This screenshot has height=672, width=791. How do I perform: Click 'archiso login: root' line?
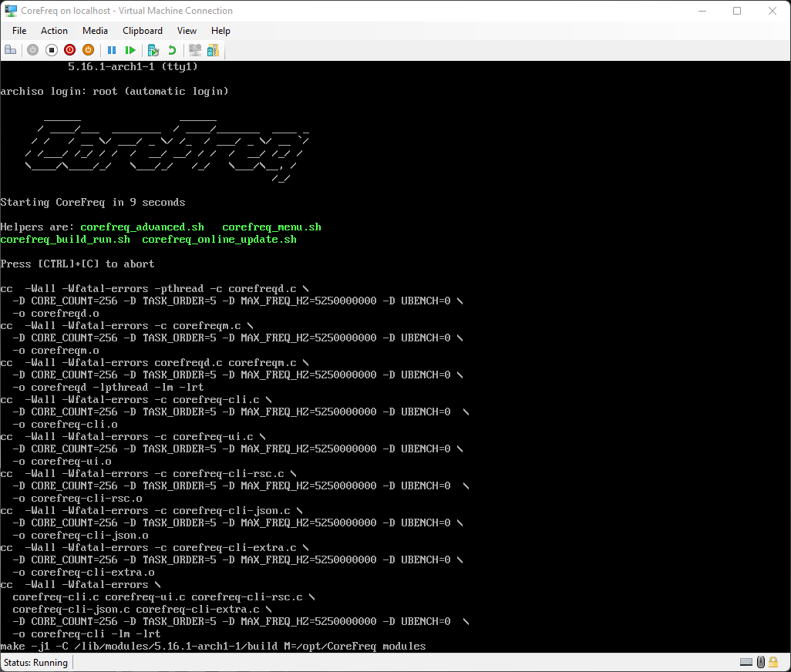pyautogui.click(x=115, y=91)
